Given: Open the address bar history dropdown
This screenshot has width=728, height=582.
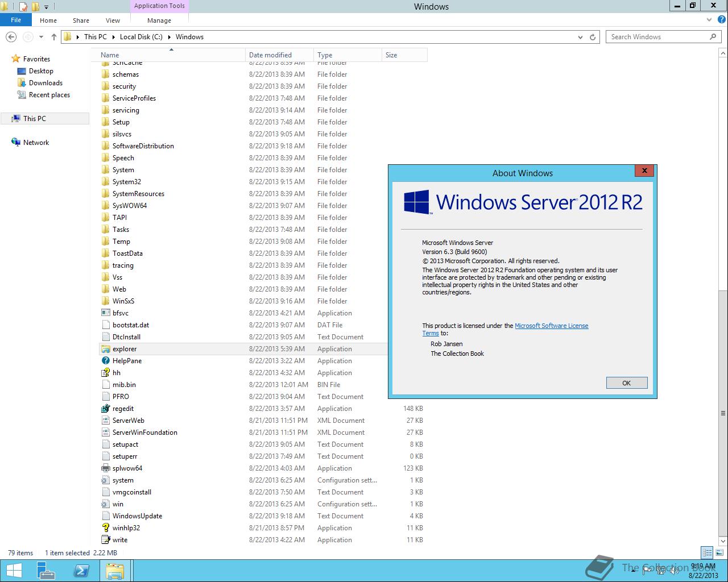Looking at the screenshot, I should click(x=580, y=37).
